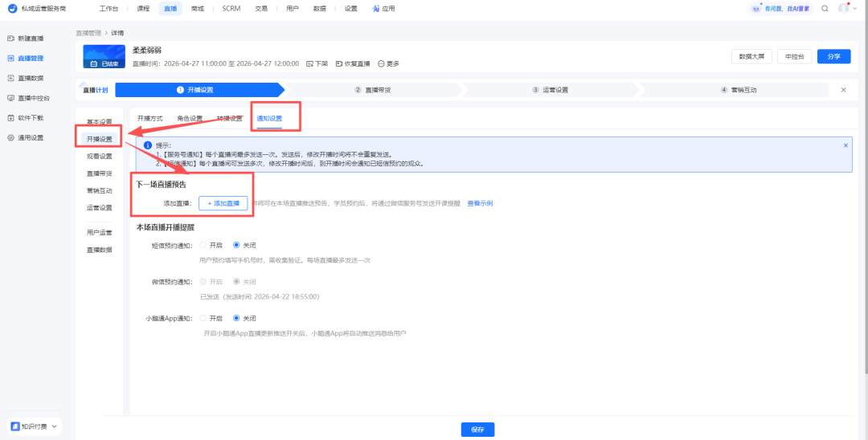Viewport: 868px width, 440px height.
Task: Open the 设置 top menu
Action: (x=350, y=9)
